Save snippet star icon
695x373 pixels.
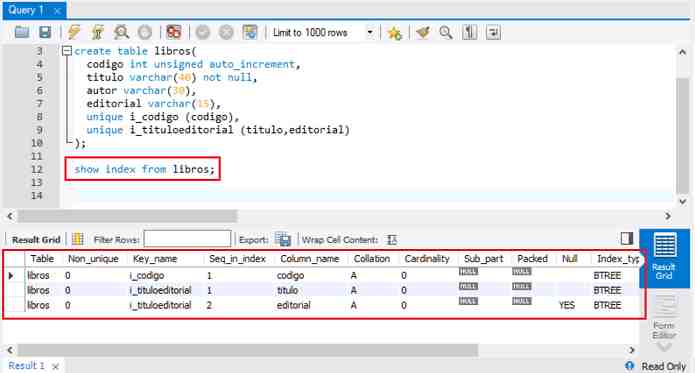(394, 32)
